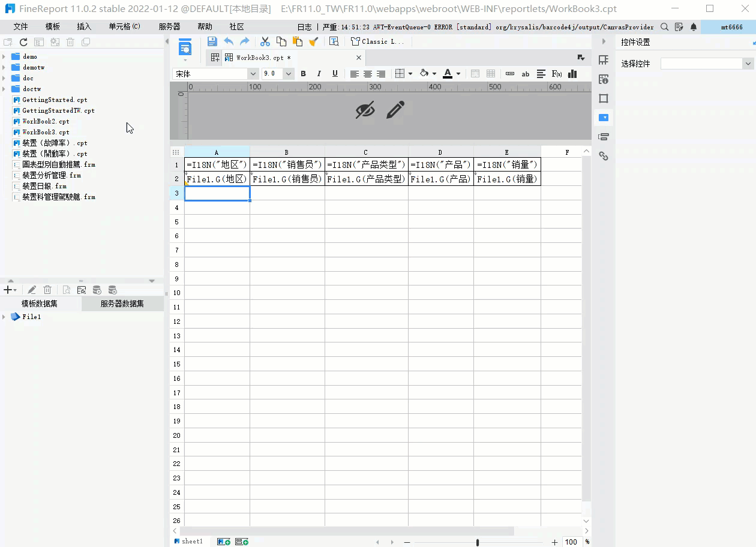
Task: Toggle underline formatting
Action: [335, 74]
